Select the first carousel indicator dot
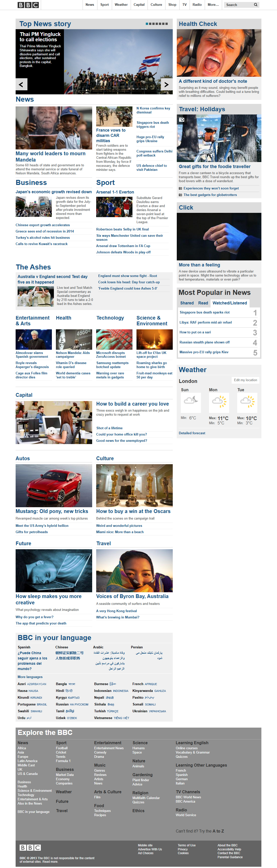The image size is (277, 868). tap(147, 24)
